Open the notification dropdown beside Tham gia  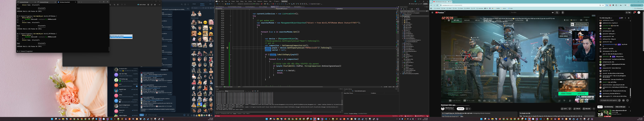coord(468,109)
